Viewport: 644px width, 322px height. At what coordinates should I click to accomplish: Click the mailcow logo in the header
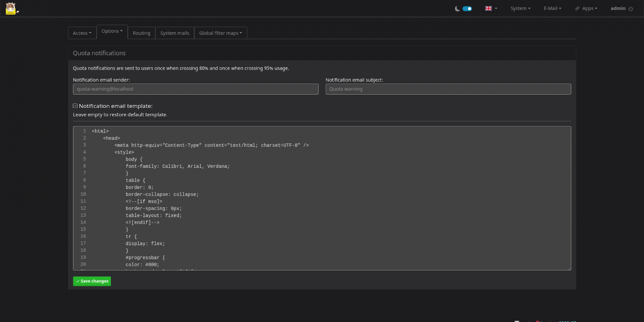click(x=11, y=9)
